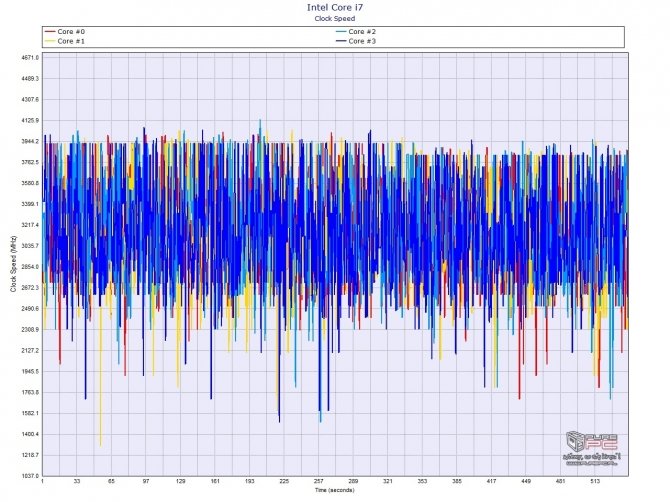Click the Intel Core i7 chart title

click(x=335, y=7)
